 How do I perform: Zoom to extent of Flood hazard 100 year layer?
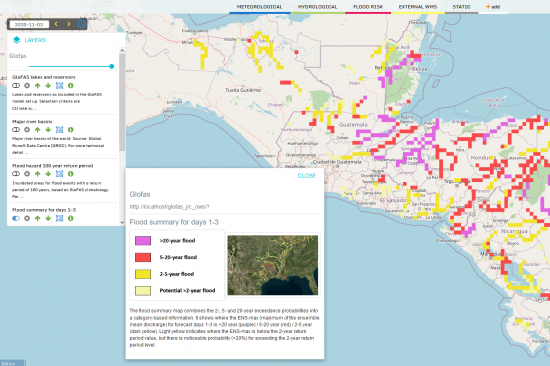(60, 174)
